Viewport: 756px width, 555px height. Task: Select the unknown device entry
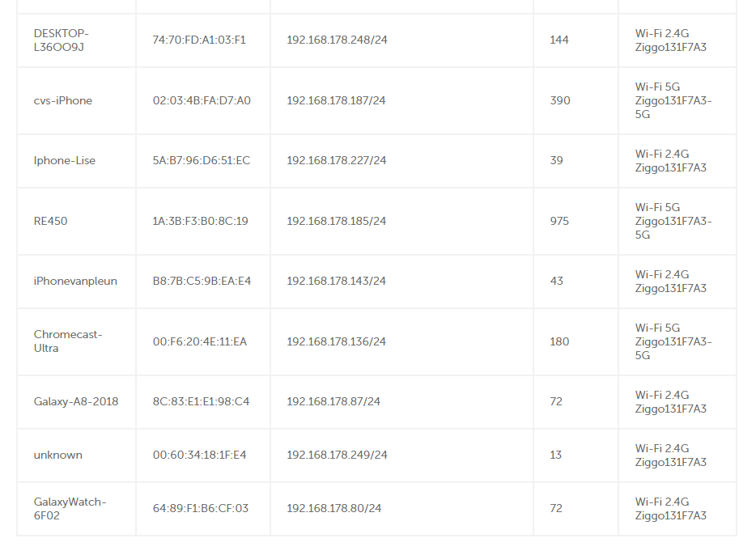(58, 455)
